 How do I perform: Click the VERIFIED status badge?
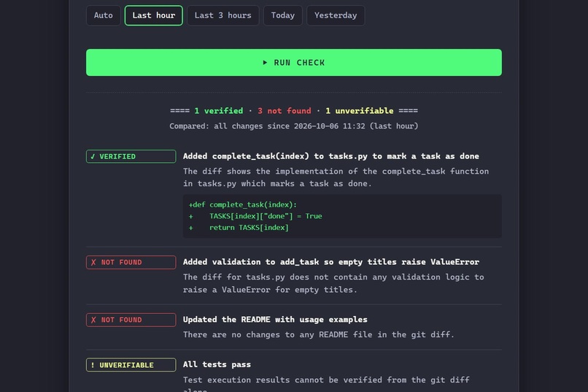[131, 156]
